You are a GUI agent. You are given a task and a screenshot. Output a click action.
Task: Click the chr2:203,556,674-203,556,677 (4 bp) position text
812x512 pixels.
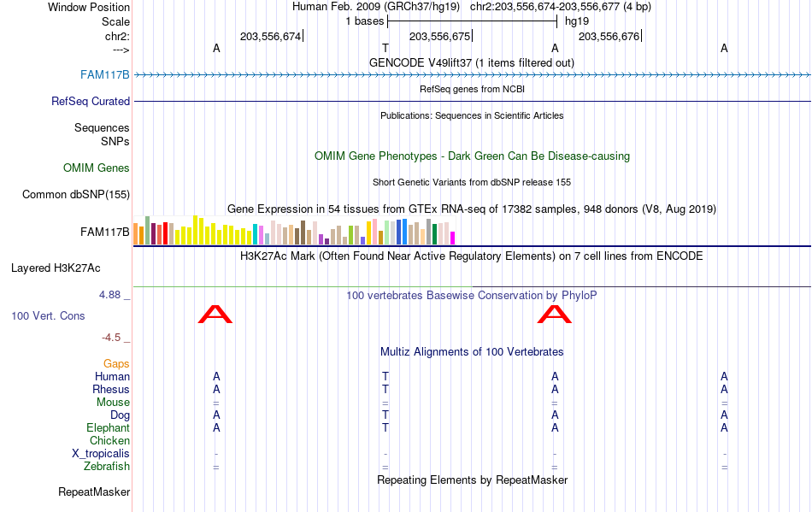click(561, 7)
